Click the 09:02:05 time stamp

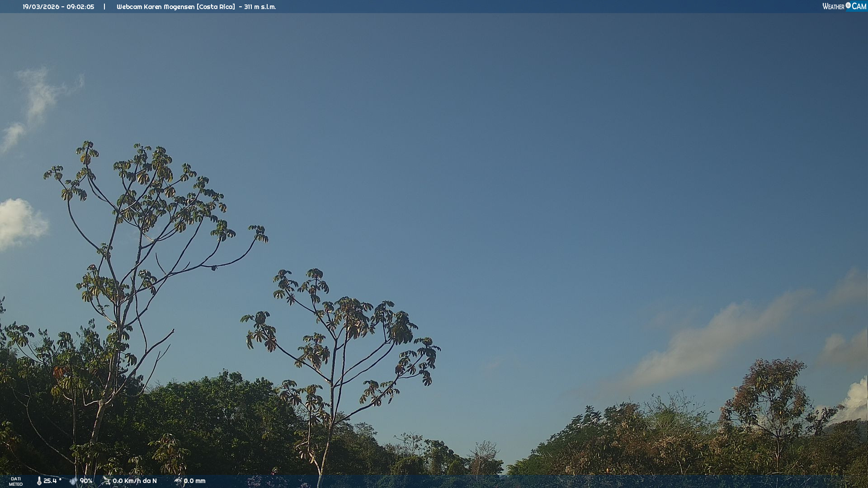[80, 7]
